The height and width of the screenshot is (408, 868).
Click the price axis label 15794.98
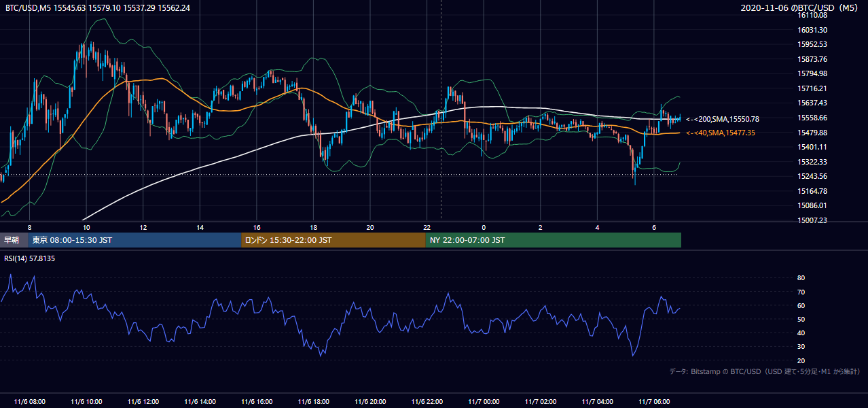pyautogui.click(x=812, y=73)
